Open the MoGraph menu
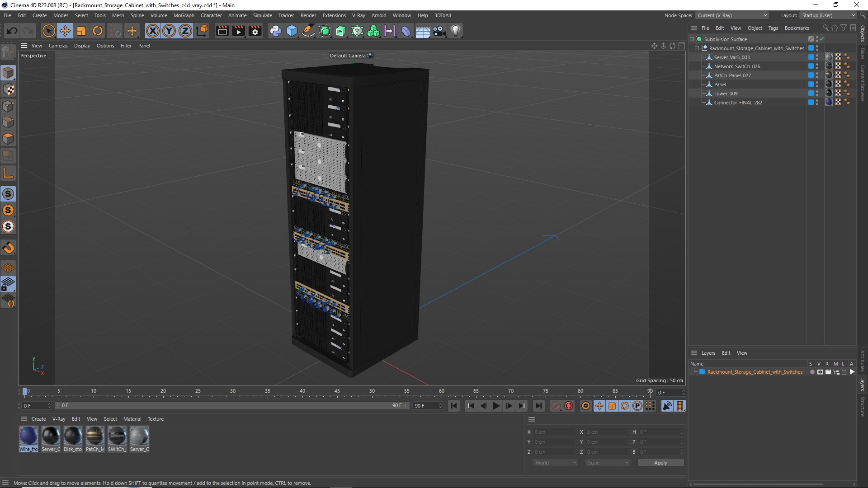868x488 pixels. click(x=184, y=15)
